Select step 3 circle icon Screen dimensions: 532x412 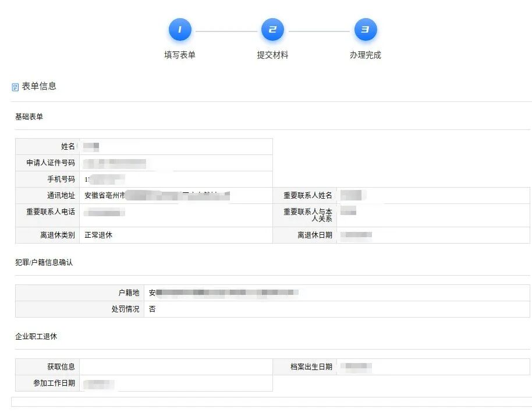pyautogui.click(x=366, y=30)
